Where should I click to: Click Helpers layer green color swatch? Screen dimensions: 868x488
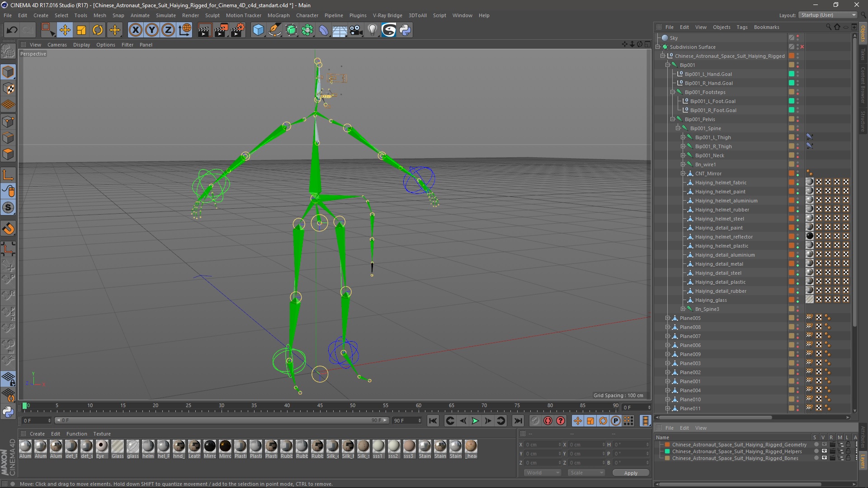point(667,451)
